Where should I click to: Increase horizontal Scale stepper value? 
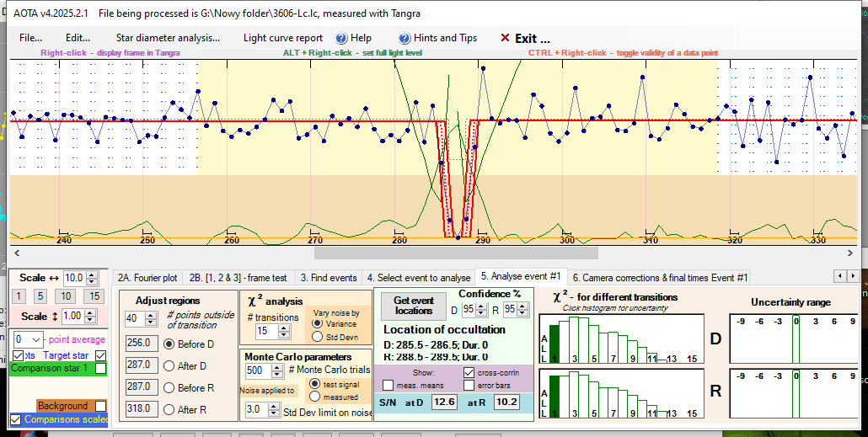[x=93, y=274]
